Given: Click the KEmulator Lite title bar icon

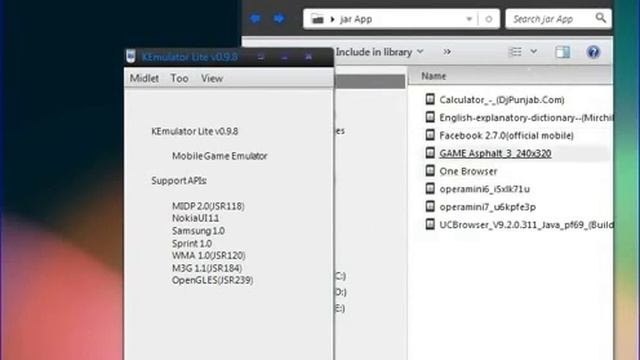Looking at the screenshot, I should (x=131, y=56).
